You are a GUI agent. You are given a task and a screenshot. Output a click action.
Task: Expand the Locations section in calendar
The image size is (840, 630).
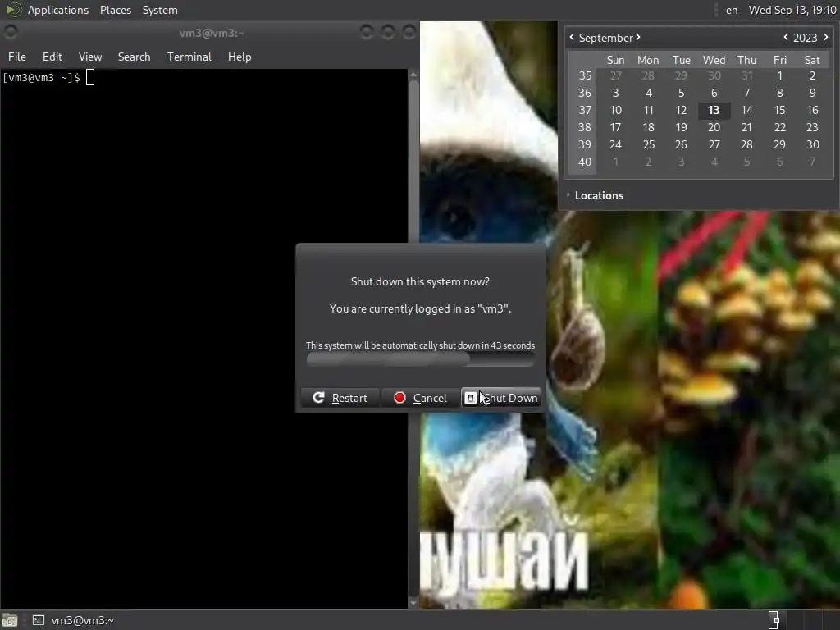pyautogui.click(x=595, y=195)
